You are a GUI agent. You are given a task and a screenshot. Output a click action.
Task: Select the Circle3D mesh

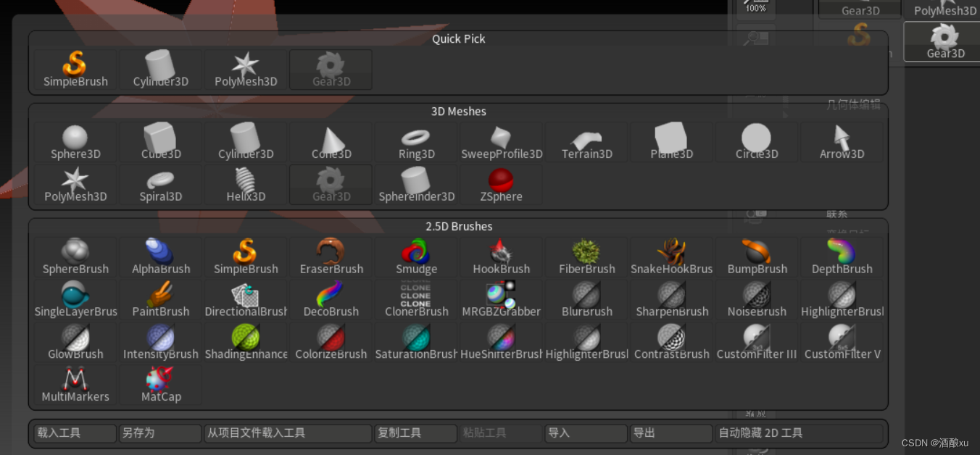757,143
